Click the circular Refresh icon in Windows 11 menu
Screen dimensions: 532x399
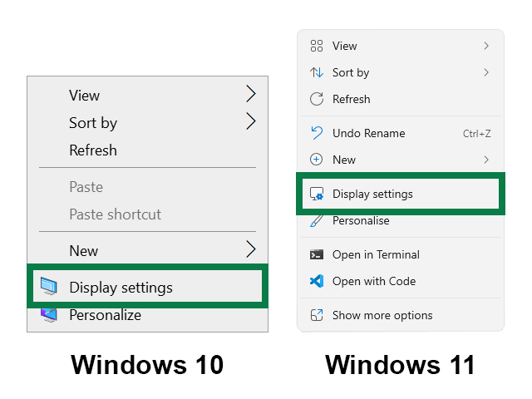316,99
